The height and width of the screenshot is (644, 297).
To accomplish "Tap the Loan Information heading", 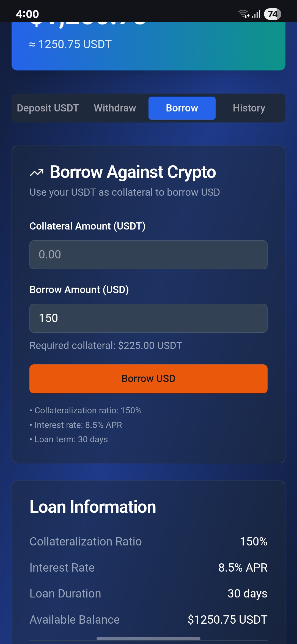I will tap(93, 507).
